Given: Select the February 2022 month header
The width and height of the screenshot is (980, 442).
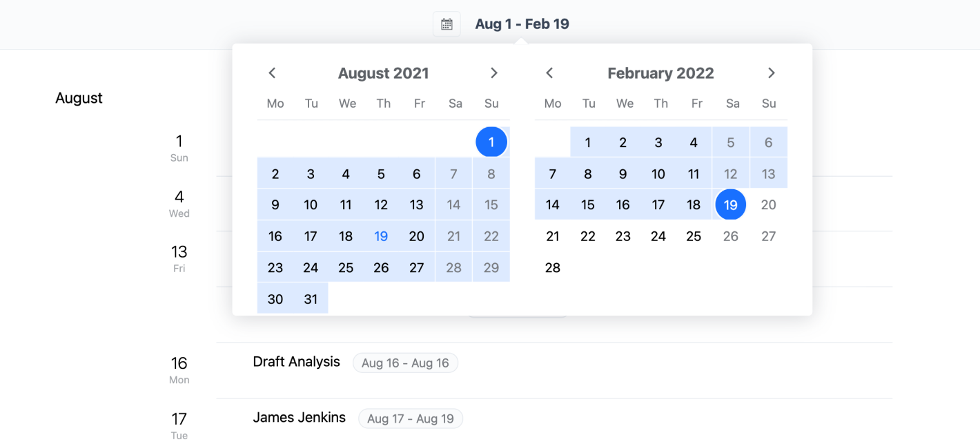Looking at the screenshot, I should point(660,73).
